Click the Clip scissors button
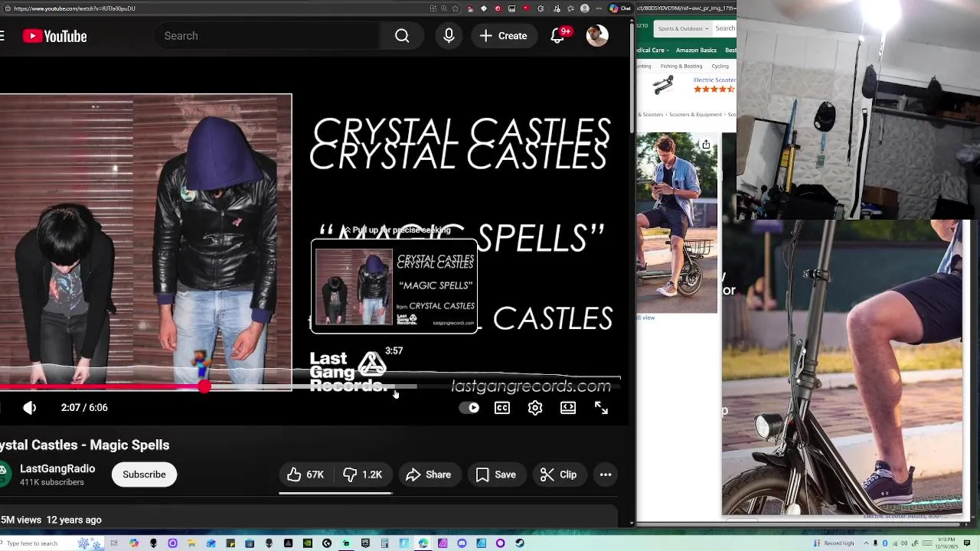This screenshot has height=551, width=980. (559, 474)
